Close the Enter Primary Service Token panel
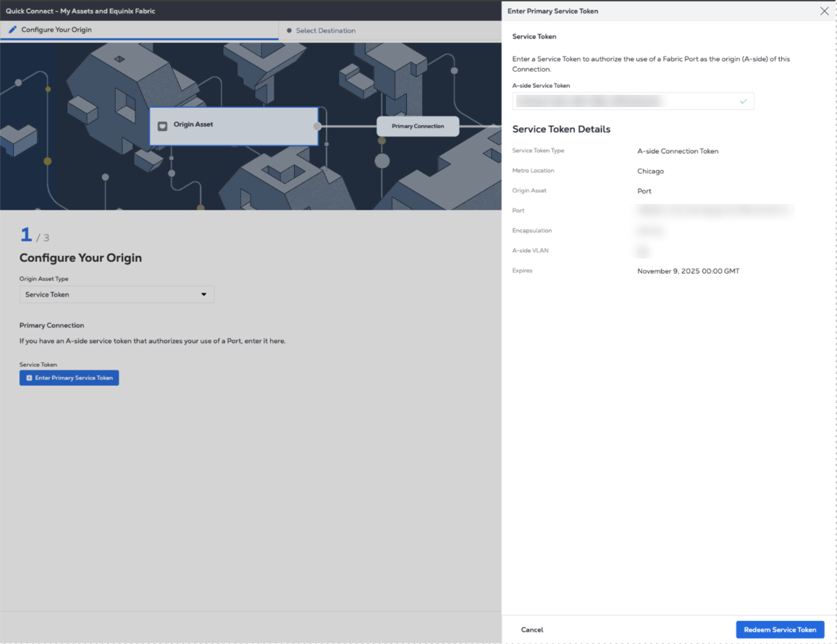837x644 pixels. pos(824,12)
